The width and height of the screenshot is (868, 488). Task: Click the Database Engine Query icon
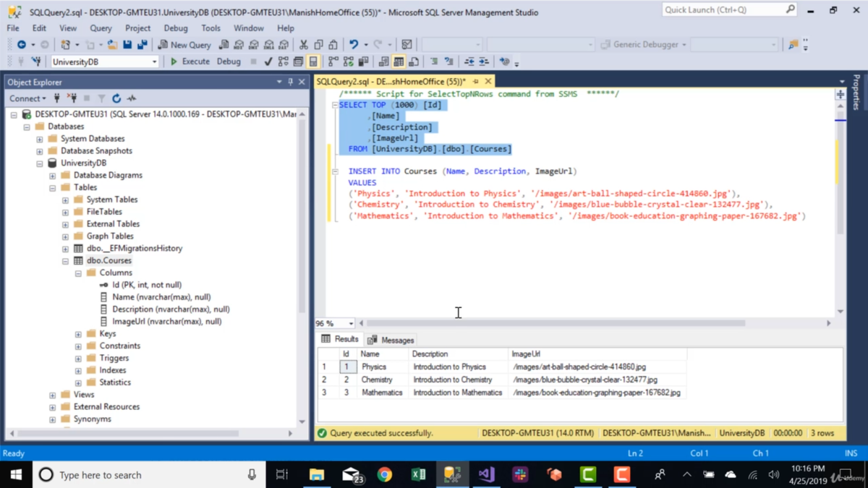point(224,45)
